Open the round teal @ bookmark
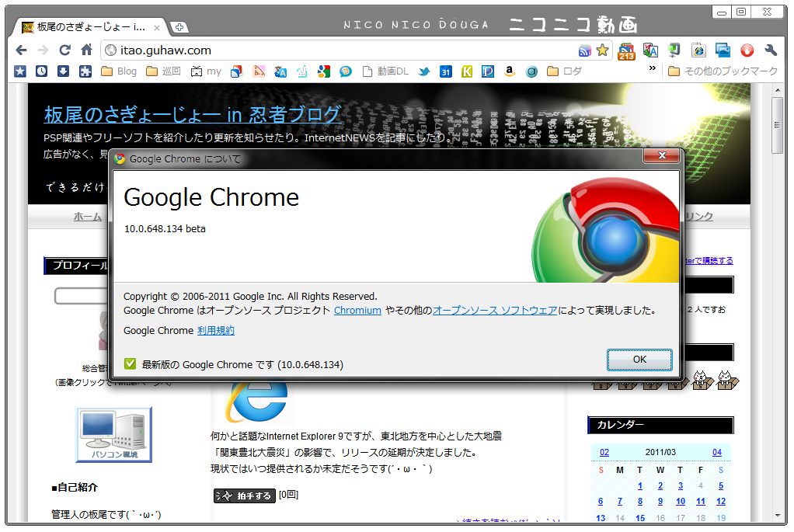 (531, 72)
